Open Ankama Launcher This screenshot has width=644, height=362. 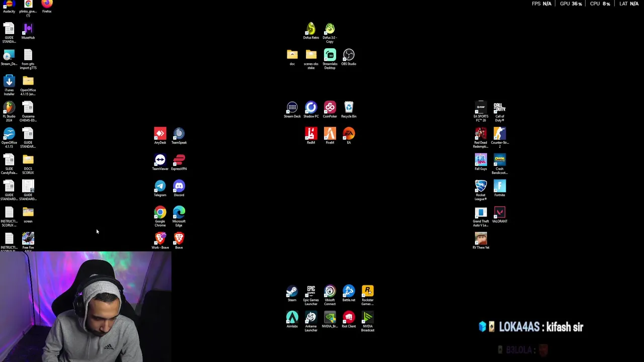point(311,322)
